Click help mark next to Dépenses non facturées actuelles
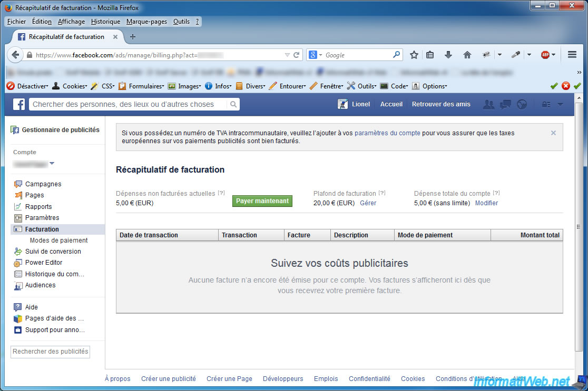The height and width of the screenshot is (391, 588). (x=221, y=193)
